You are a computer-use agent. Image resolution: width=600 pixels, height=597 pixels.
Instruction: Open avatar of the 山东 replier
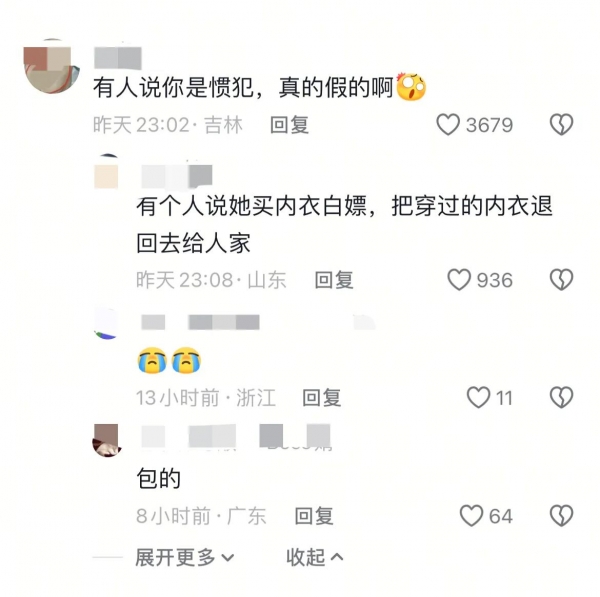106,171
